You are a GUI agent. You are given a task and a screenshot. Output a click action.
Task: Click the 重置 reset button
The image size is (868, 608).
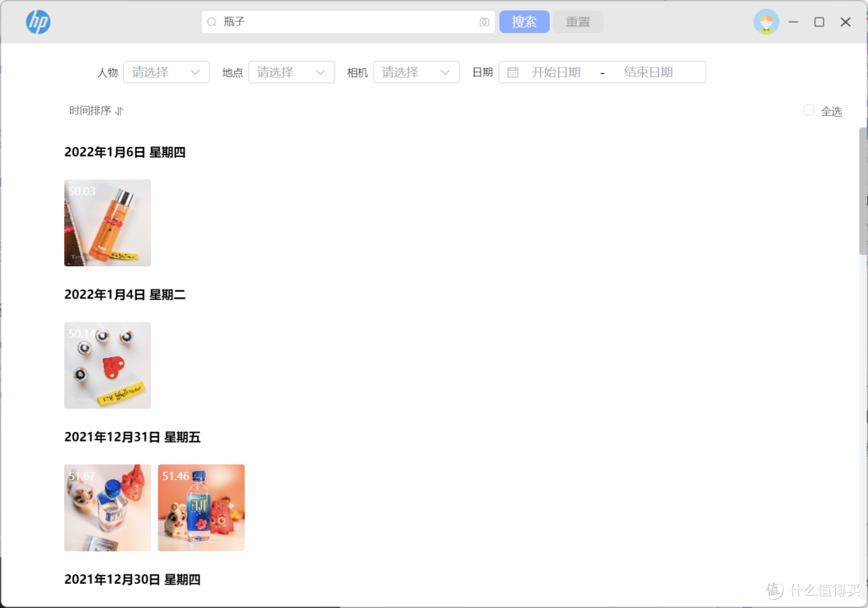pyautogui.click(x=578, y=23)
